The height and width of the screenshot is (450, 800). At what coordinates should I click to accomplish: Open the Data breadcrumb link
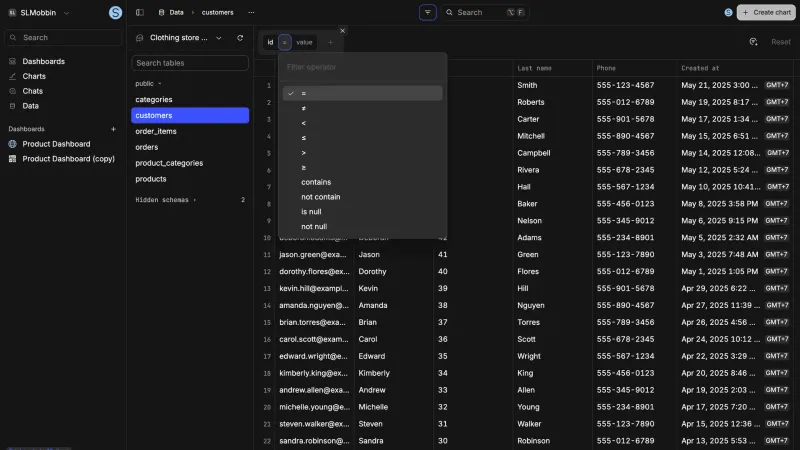(177, 12)
